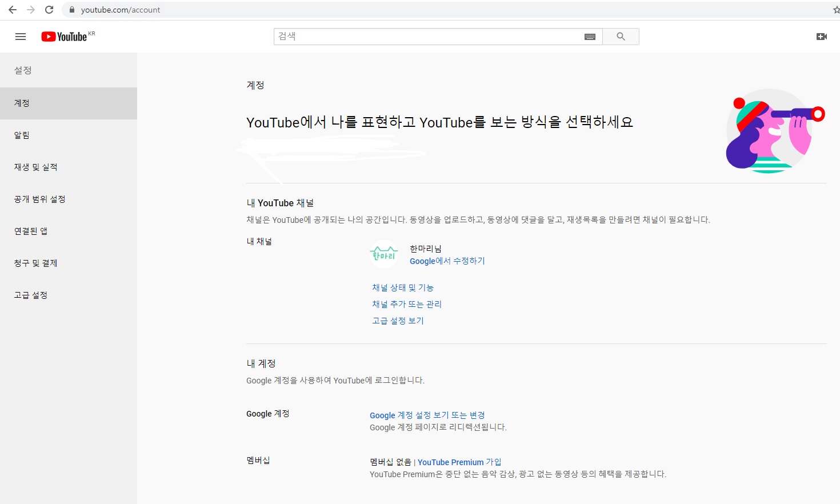Open the on-screen keyboard icon in search
Viewport: 840px width, 504px height.
(590, 37)
